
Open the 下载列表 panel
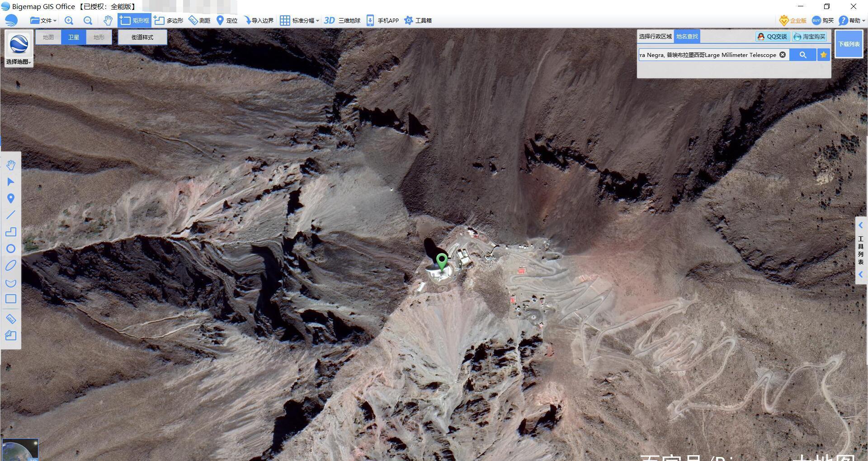point(849,44)
